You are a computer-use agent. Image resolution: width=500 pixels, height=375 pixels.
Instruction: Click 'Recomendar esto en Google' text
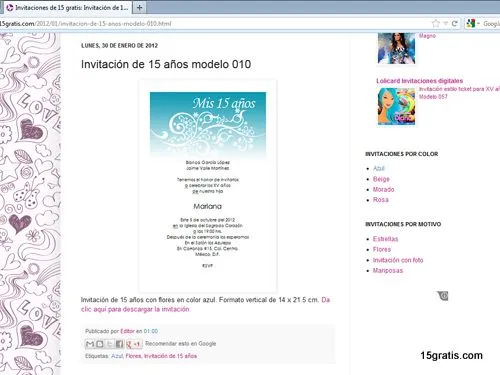point(181,344)
